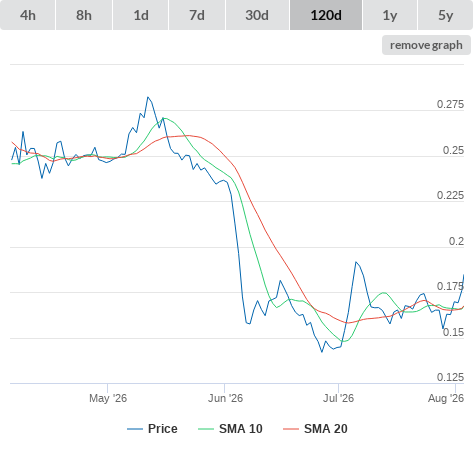Click the active 120d range tab
The image size is (474, 455).
(326, 15)
